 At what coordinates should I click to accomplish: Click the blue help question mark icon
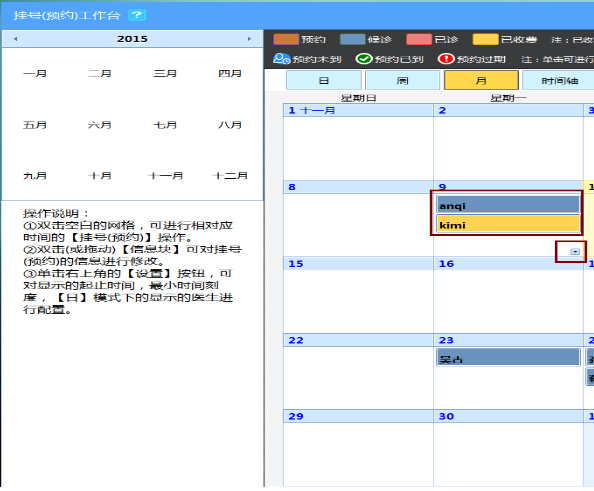point(137,15)
